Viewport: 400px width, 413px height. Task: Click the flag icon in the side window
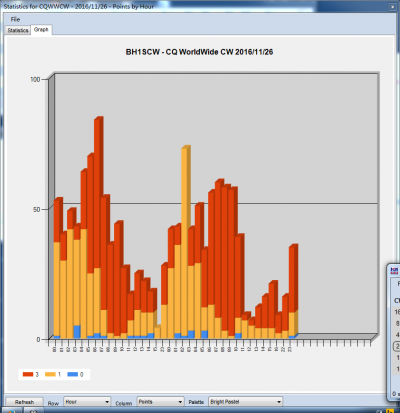[395, 271]
